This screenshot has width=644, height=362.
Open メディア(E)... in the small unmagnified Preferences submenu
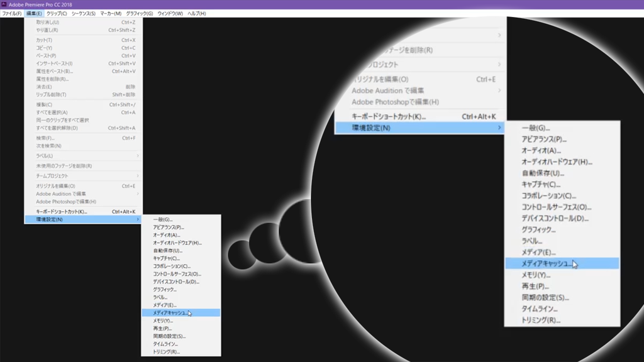(180, 305)
